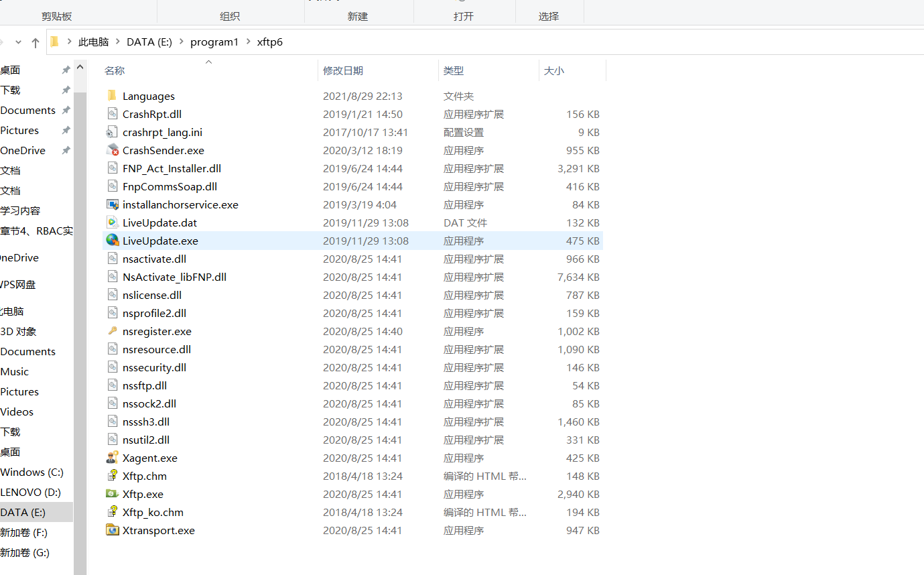924x575 pixels.
Task: Click the nsactivate.dll file icon
Action: click(112, 259)
